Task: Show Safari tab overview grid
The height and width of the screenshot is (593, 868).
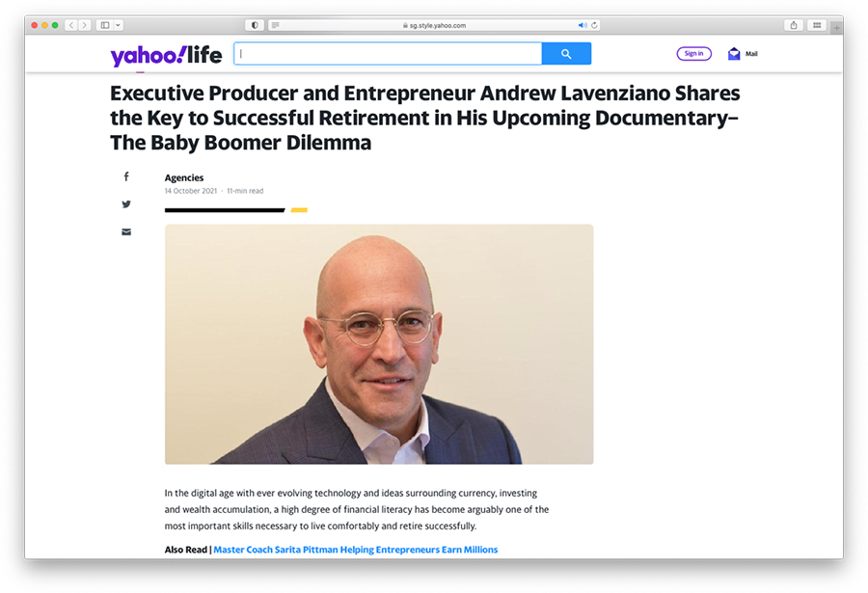Action: click(x=817, y=25)
